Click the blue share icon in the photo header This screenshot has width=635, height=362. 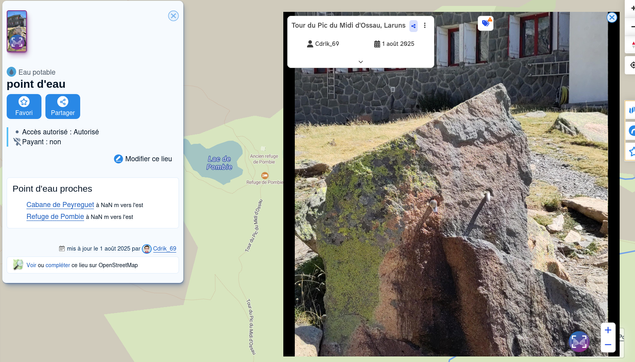tap(413, 26)
